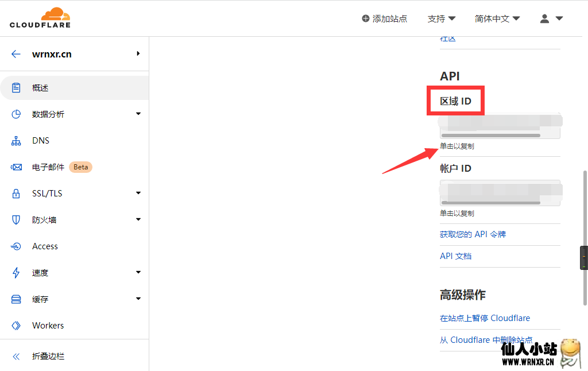Open the 简体中文 language dropdown
Viewport: 588px width, 371px height.
[x=497, y=18]
